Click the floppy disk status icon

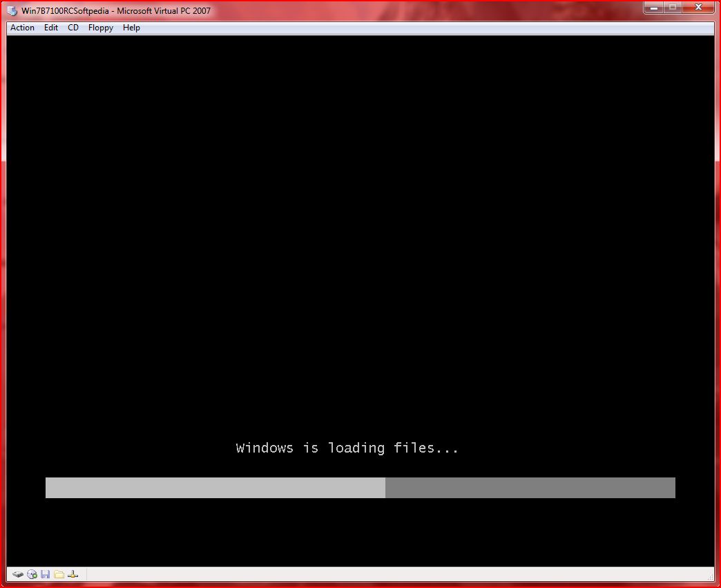45,574
